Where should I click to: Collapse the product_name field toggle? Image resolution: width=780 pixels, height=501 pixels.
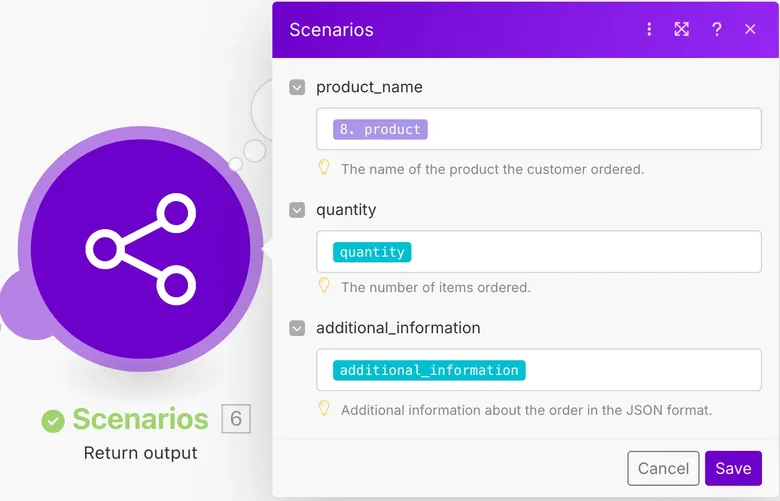297,87
